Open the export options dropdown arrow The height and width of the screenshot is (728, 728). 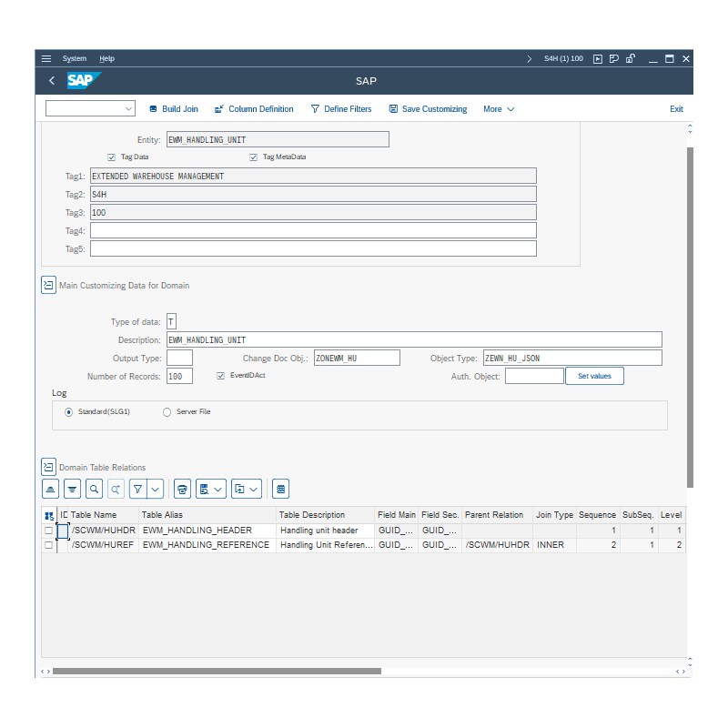point(254,489)
